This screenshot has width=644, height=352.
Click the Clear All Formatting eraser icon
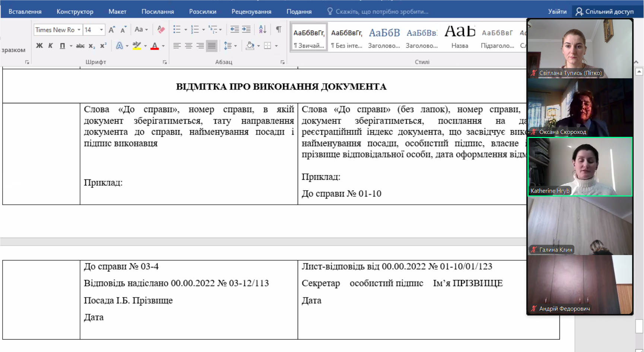(x=161, y=29)
